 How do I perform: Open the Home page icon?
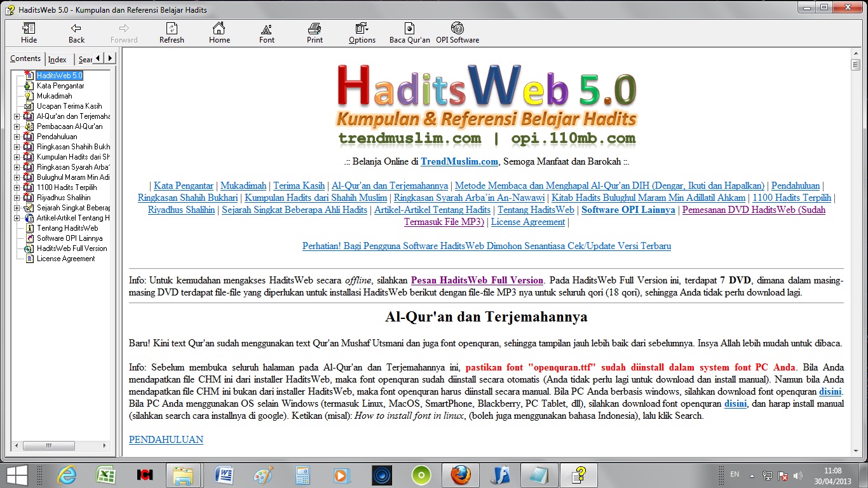coord(219,33)
